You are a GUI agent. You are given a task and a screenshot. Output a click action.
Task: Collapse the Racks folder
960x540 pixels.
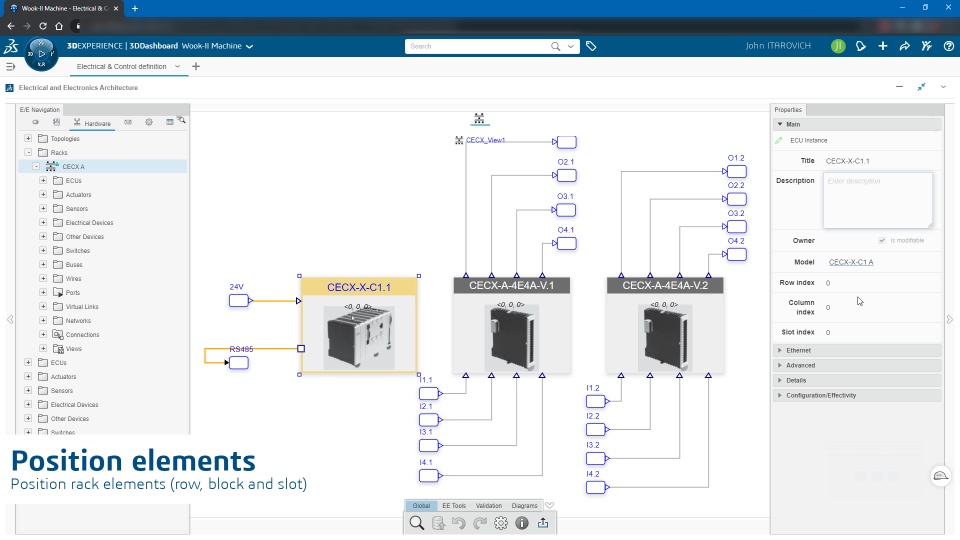[x=28, y=152]
